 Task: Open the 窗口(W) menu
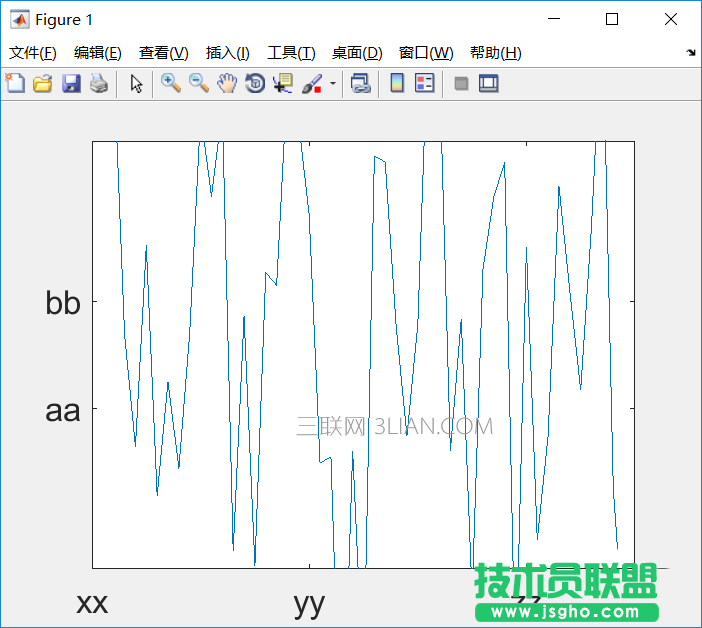pyautogui.click(x=426, y=53)
